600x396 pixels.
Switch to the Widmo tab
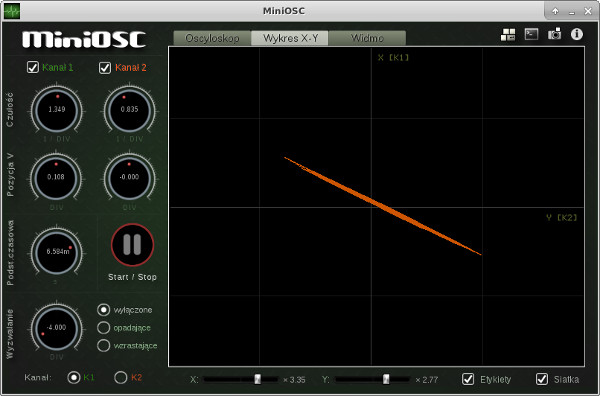[367, 38]
